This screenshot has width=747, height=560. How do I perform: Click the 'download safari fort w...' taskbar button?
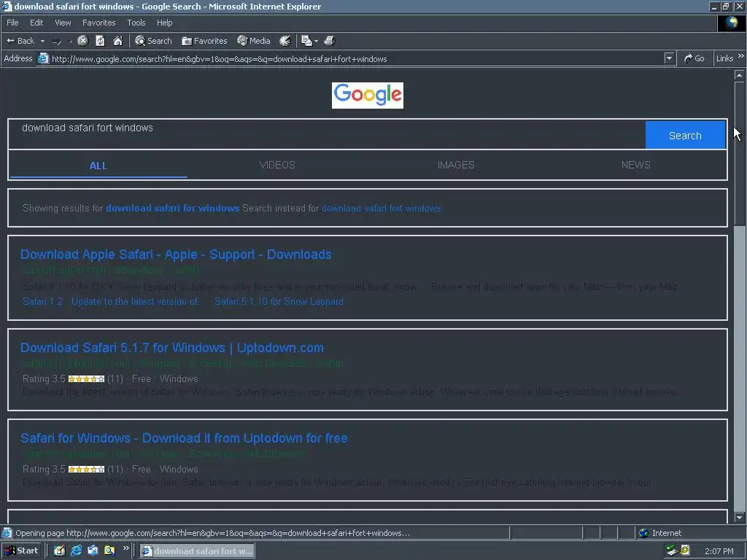197,551
